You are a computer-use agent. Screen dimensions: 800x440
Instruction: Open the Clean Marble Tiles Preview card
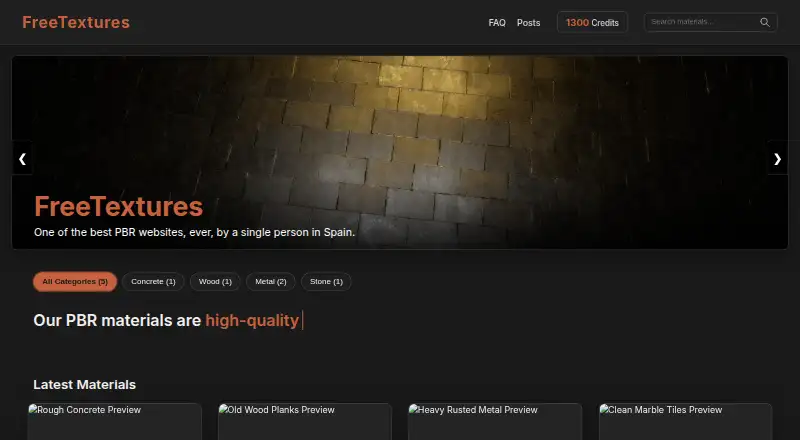pyautogui.click(x=685, y=422)
